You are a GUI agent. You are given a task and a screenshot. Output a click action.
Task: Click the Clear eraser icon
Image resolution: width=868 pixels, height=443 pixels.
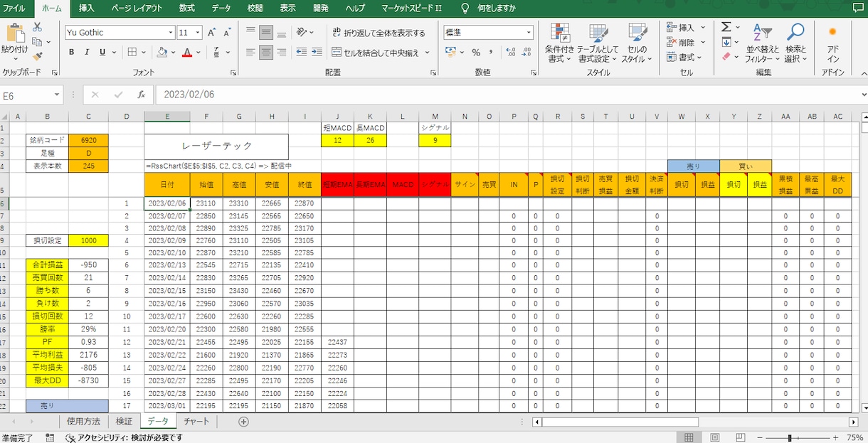(x=726, y=57)
